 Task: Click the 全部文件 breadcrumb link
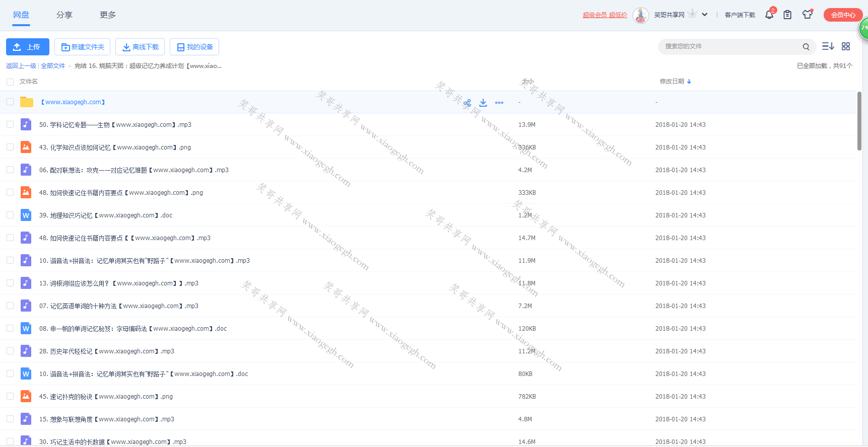(x=53, y=66)
